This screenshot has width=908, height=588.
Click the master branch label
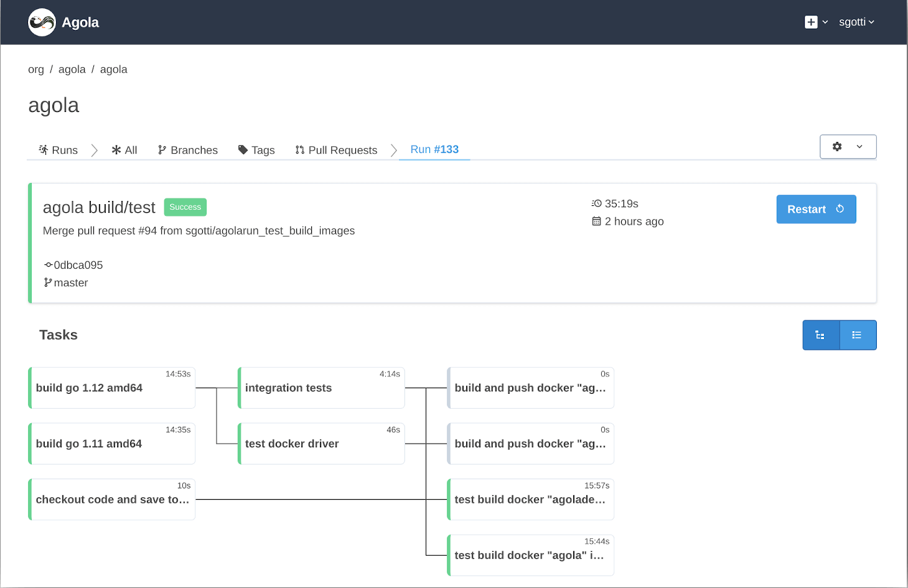pos(71,283)
